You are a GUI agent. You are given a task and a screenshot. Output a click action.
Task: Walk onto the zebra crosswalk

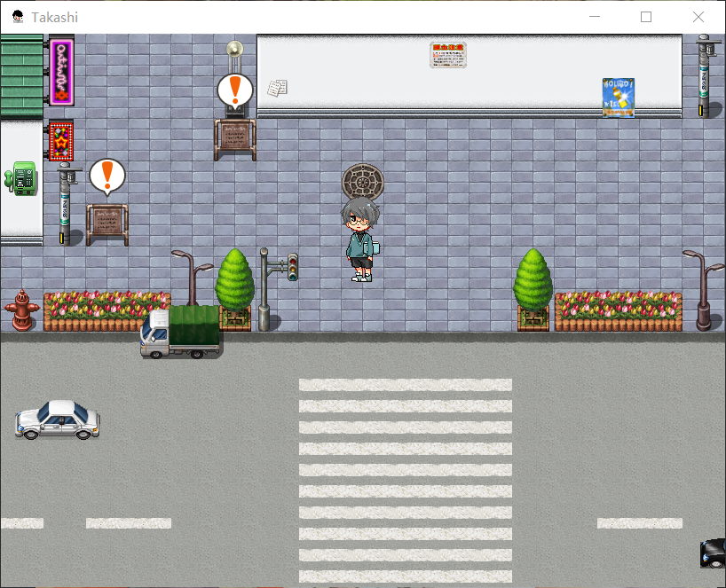pyautogui.click(x=406, y=480)
